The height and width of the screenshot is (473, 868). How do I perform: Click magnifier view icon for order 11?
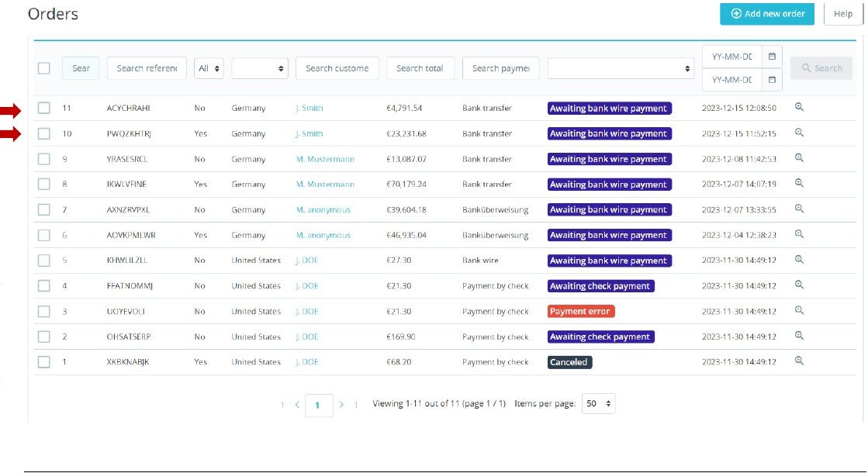tap(799, 108)
